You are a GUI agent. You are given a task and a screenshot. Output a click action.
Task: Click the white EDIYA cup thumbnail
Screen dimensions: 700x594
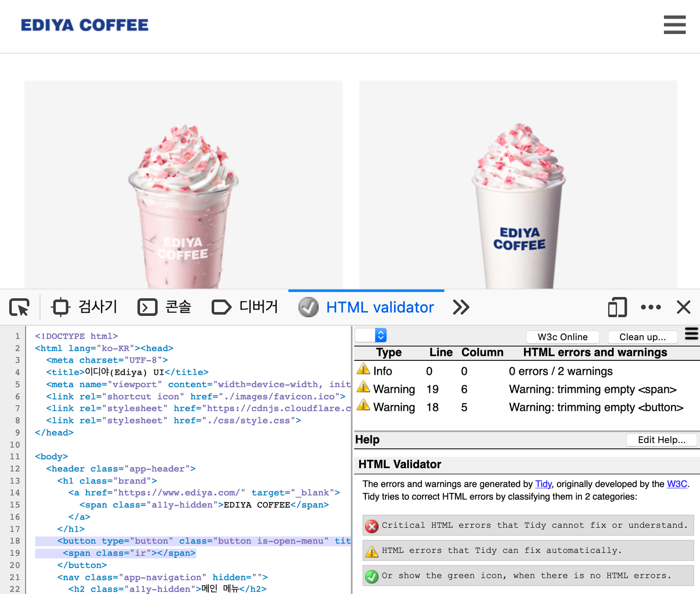point(518,184)
